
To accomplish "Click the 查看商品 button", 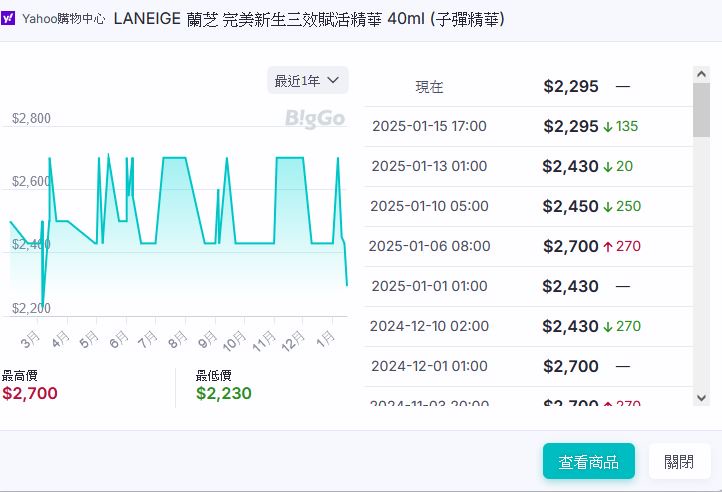I will [x=588, y=461].
